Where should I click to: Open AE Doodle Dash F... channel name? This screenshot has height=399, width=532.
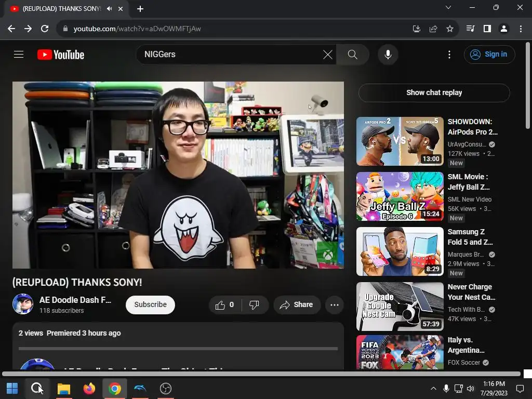(75, 300)
